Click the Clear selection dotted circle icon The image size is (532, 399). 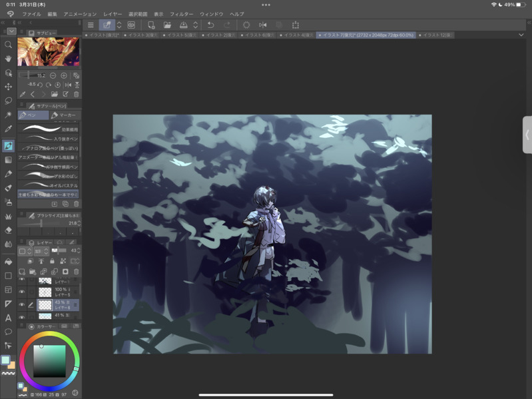pos(246,25)
